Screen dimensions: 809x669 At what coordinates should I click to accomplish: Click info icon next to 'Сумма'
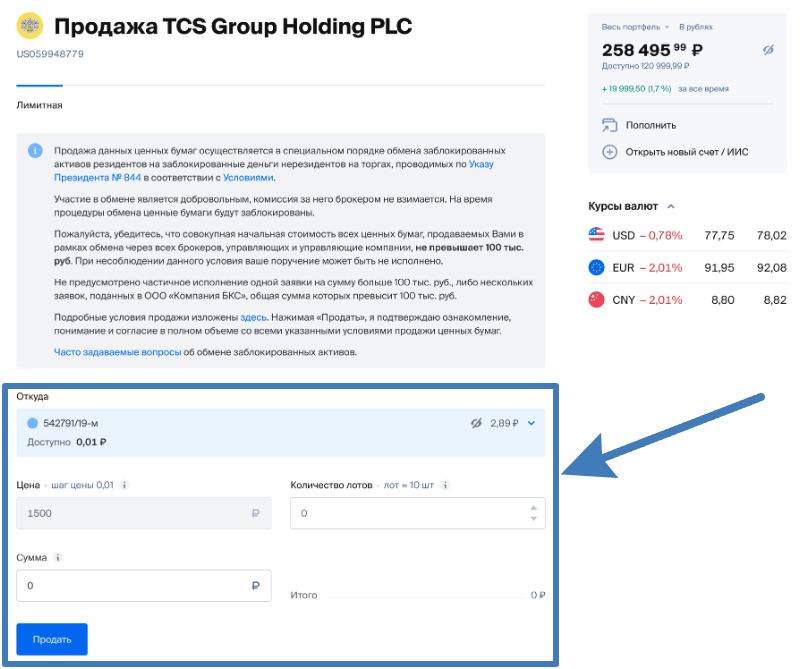click(x=59, y=558)
